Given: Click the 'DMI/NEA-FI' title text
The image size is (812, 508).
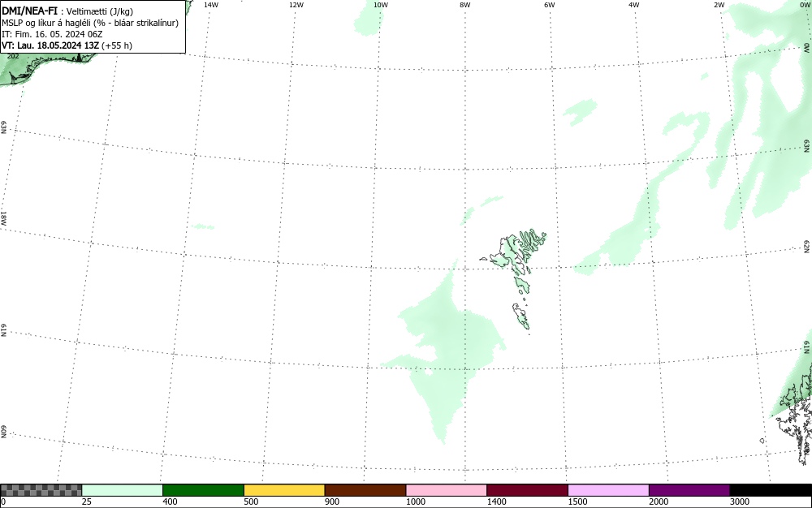Looking at the screenshot, I should pos(29,11).
